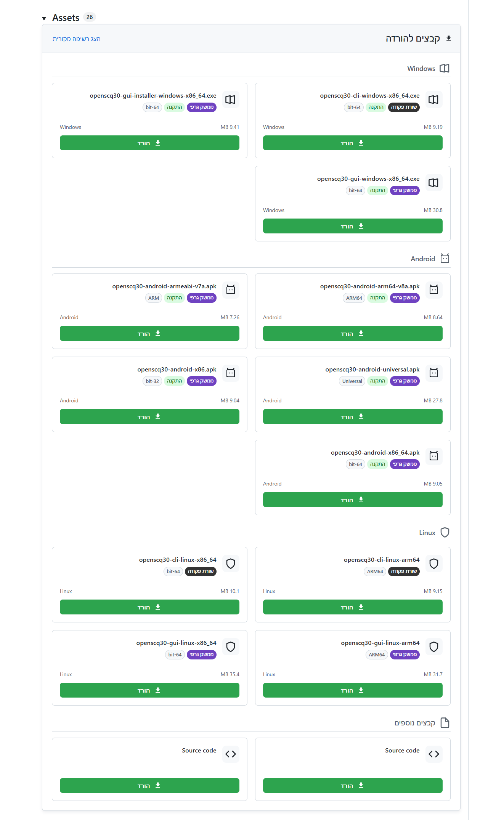Click the Assets count badge 26

[90, 17]
